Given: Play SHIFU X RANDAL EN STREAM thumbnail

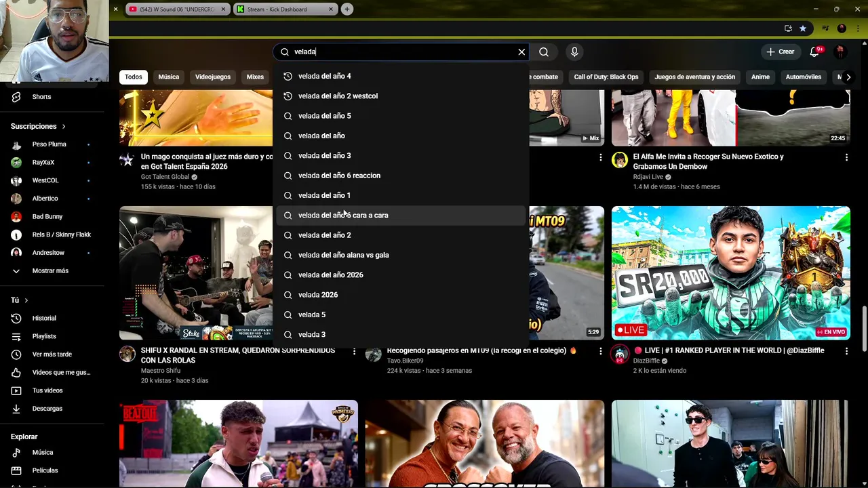Looking at the screenshot, I should tap(196, 272).
